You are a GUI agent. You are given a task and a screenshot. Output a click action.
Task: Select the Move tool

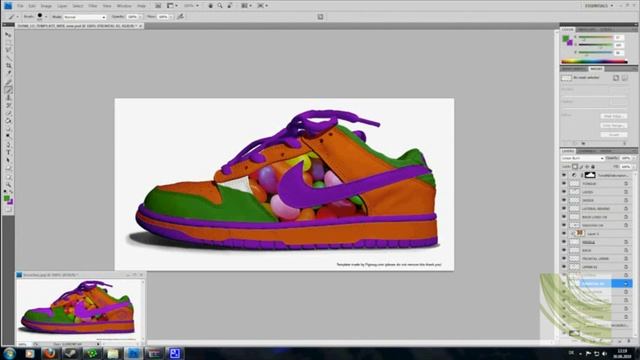coord(8,35)
